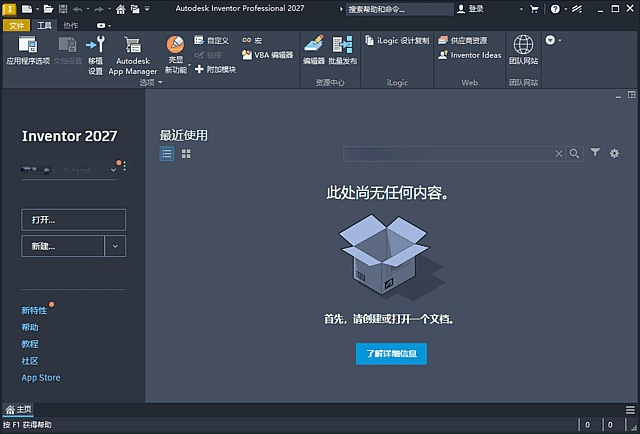Open the 团队网站 team website icon
Screen dimensions: 640x434
(x=523, y=50)
